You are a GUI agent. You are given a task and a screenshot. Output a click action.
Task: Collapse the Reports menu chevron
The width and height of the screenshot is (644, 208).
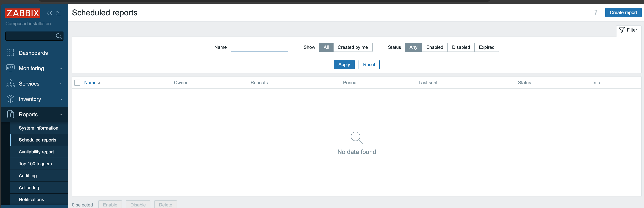[x=61, y=115]
